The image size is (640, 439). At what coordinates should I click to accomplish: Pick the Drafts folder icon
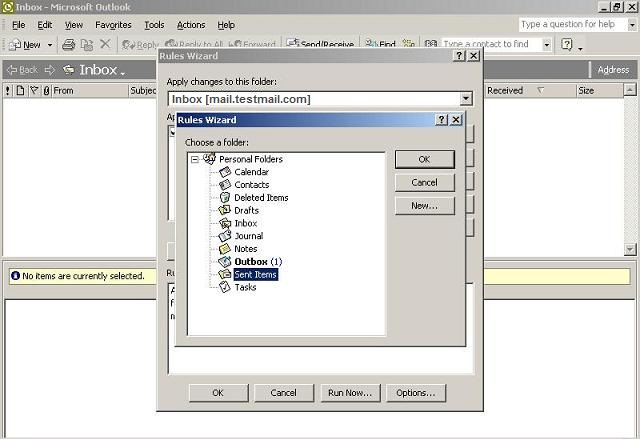point(225,210)
